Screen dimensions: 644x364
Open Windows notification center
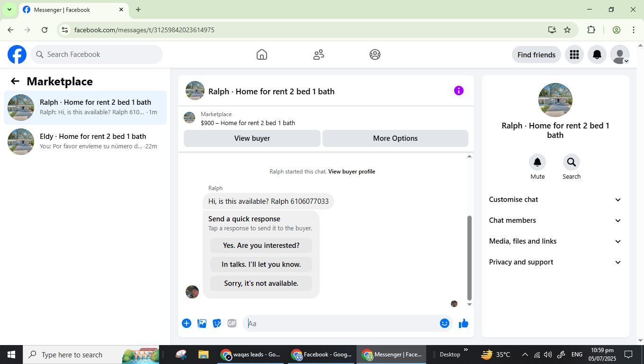pyautogui.click(x=628, y=355)
